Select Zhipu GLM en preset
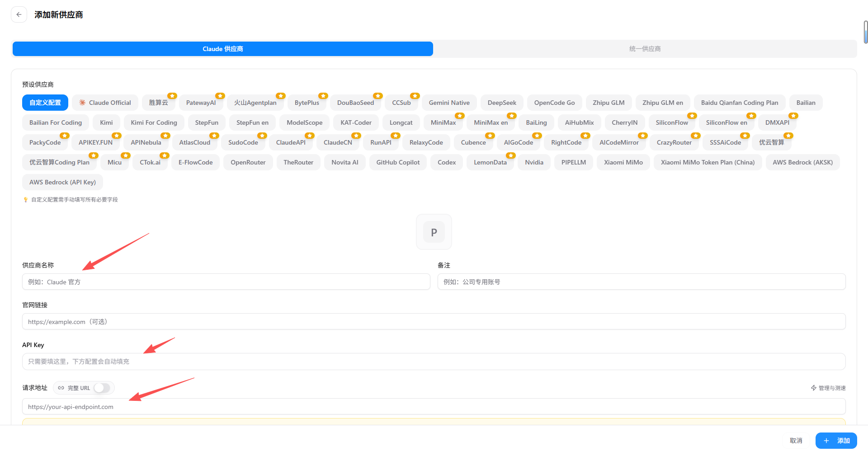The width and height of the screenshot is (868, 456). 663,103
